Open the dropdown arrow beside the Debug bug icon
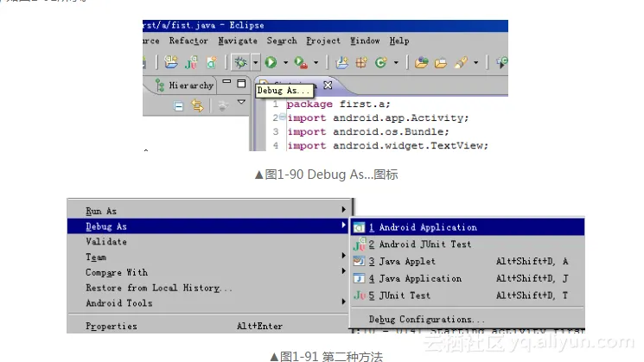 tap(256, 63)
